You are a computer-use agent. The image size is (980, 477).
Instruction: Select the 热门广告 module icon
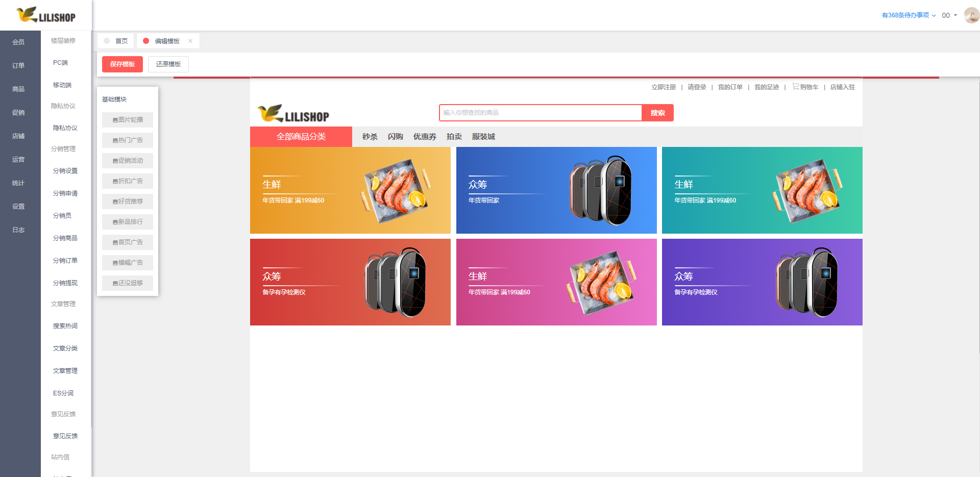115,140
